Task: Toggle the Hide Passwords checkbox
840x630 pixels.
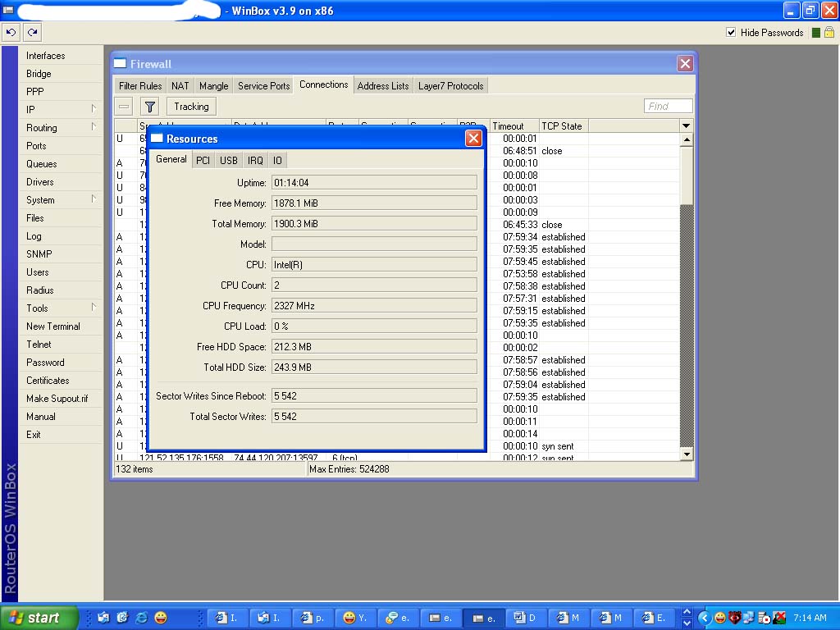Action: 731,33
